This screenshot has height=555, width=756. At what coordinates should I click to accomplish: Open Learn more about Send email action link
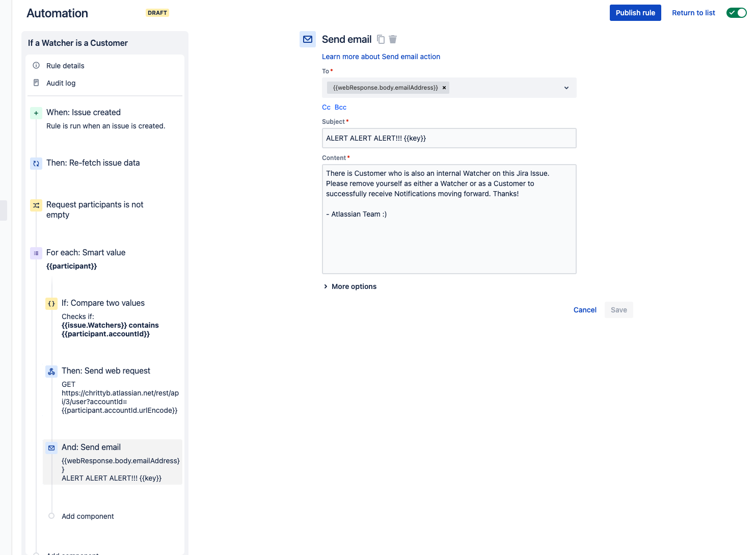point(381,57)
